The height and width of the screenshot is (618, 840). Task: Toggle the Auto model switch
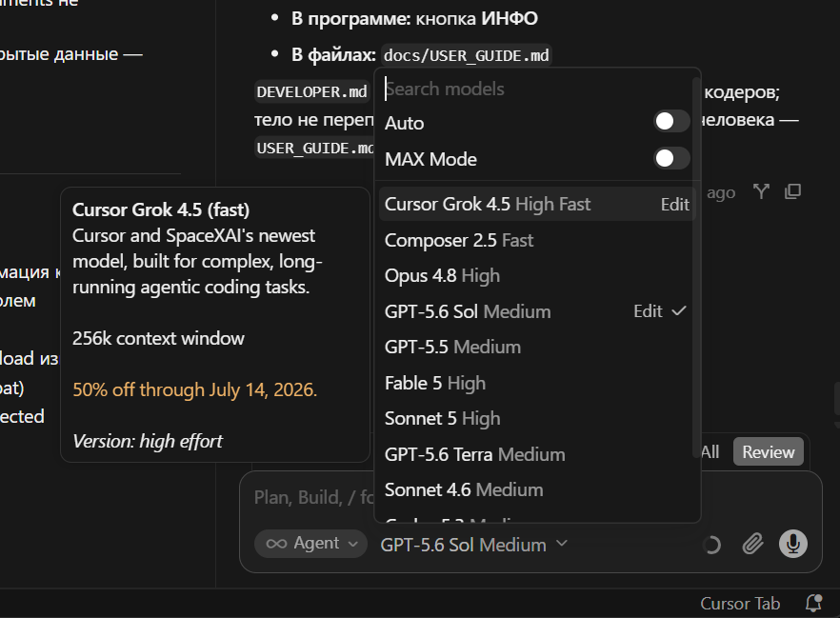click(671, 121)
